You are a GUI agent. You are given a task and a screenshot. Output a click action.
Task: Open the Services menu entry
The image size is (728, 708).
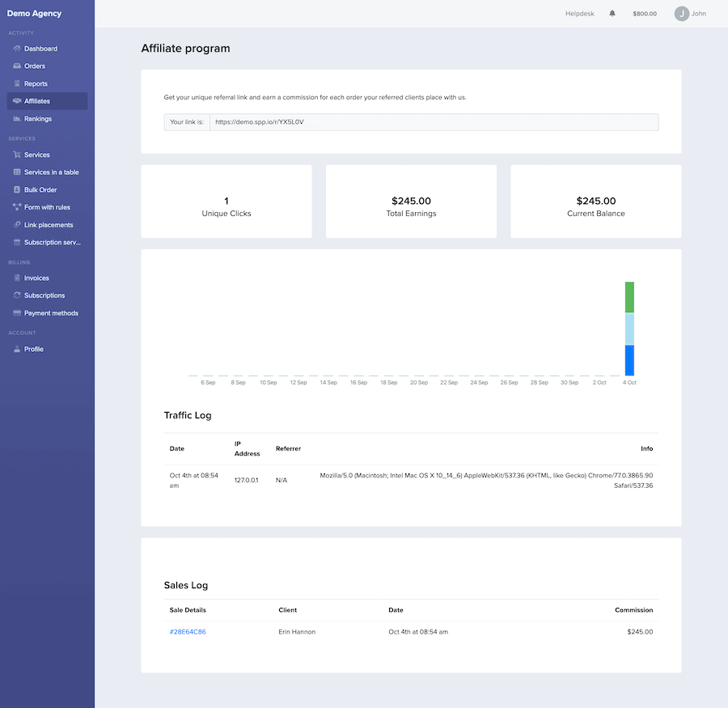click(47, 155)
